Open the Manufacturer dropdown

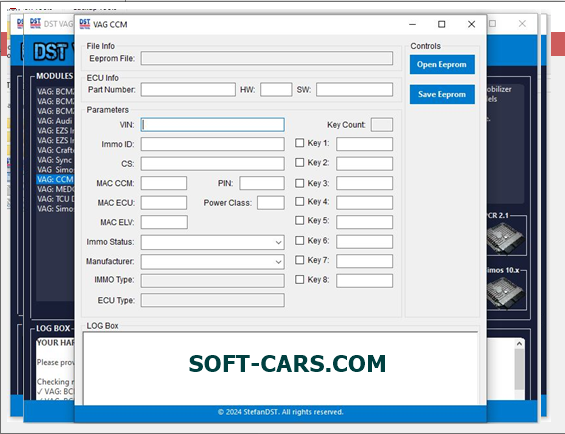(213, 262)
